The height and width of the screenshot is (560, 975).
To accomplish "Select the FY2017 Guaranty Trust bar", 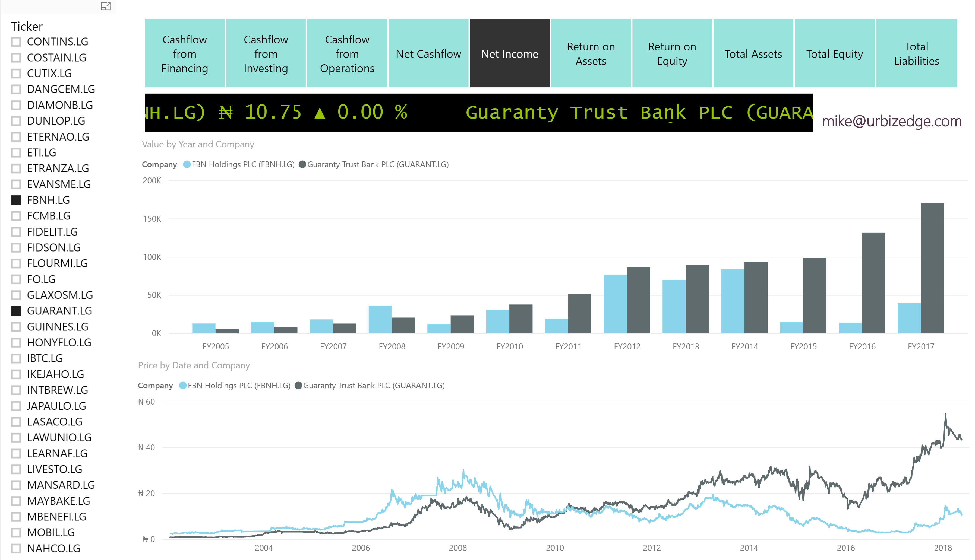I will (x=932, y=268).
